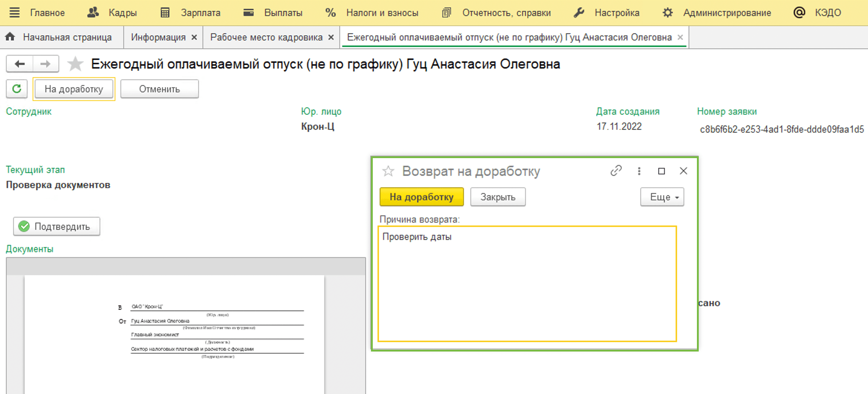The height and width of the screenshot is (394, 868).
Task: Click the home icon on Начальная страница tab
Action: pyautogui.click(x=10, y=37)
